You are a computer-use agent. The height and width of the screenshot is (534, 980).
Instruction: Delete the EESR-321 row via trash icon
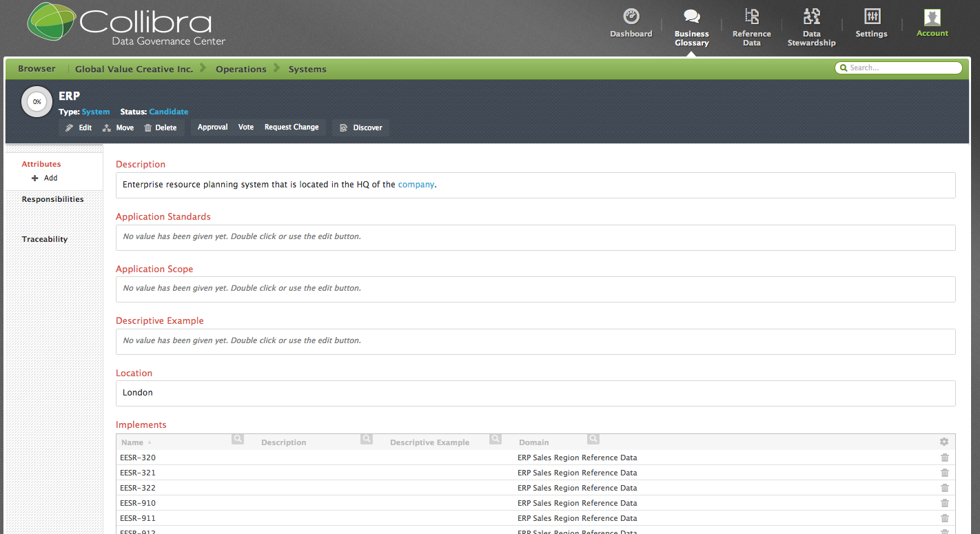(945, 473)
